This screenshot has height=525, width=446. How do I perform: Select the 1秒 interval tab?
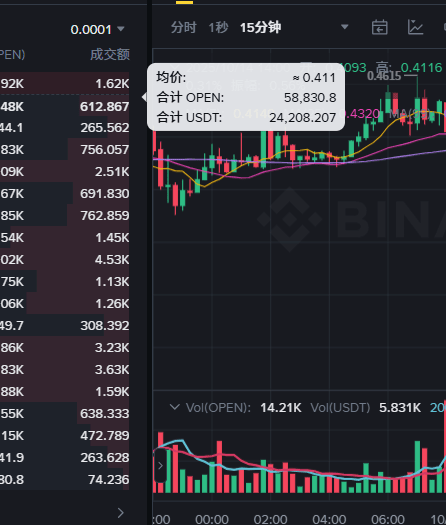(218, 27)
